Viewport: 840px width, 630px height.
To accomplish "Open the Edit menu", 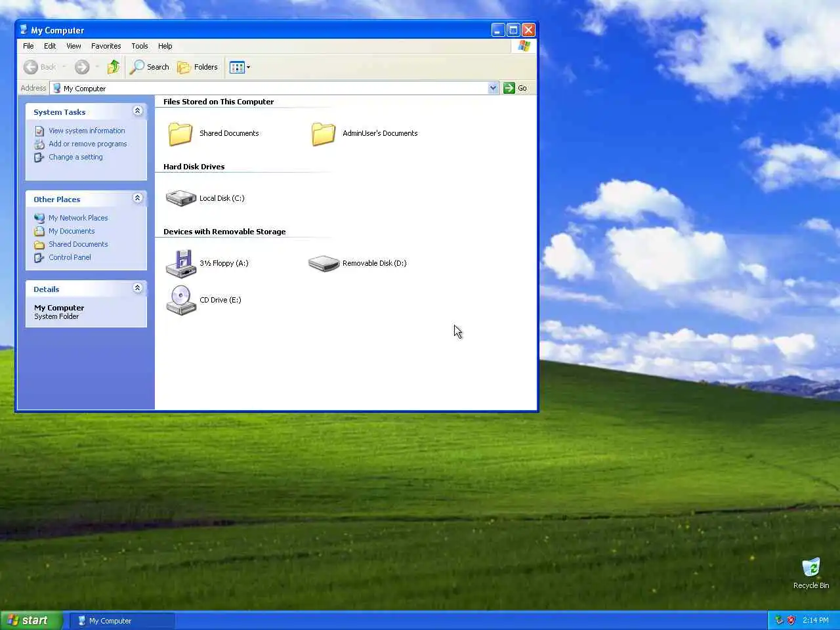I will point(50,46).
